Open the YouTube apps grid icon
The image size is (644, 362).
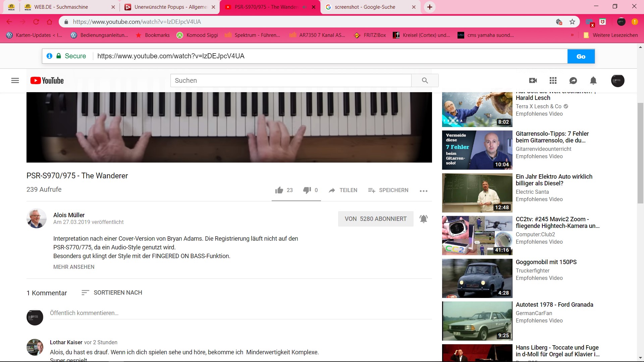[553, 80]
